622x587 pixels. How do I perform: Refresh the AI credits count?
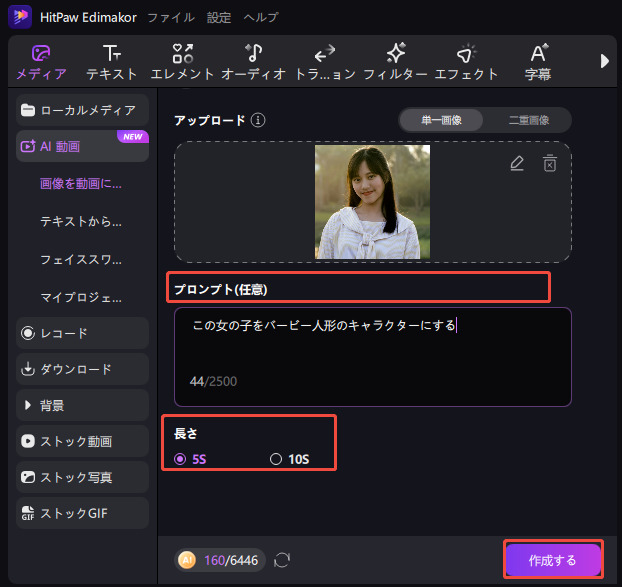(282, 560)
